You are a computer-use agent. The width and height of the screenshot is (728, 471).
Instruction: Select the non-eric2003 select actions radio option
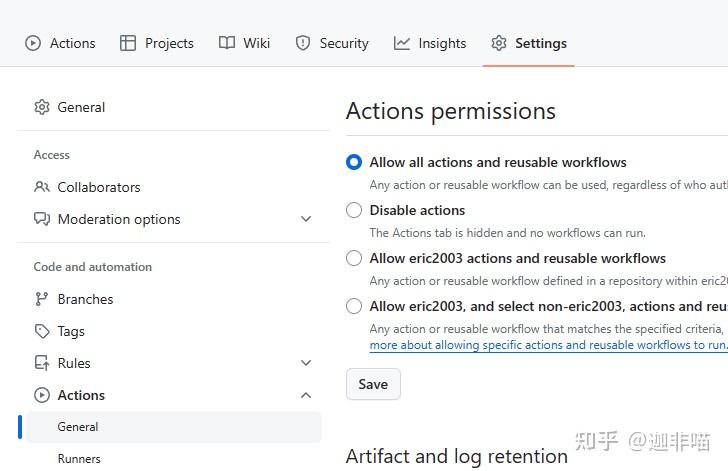[354, 306]
